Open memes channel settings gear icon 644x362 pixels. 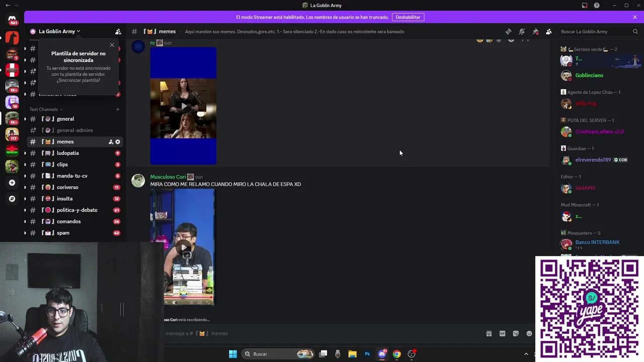point(118,142)
